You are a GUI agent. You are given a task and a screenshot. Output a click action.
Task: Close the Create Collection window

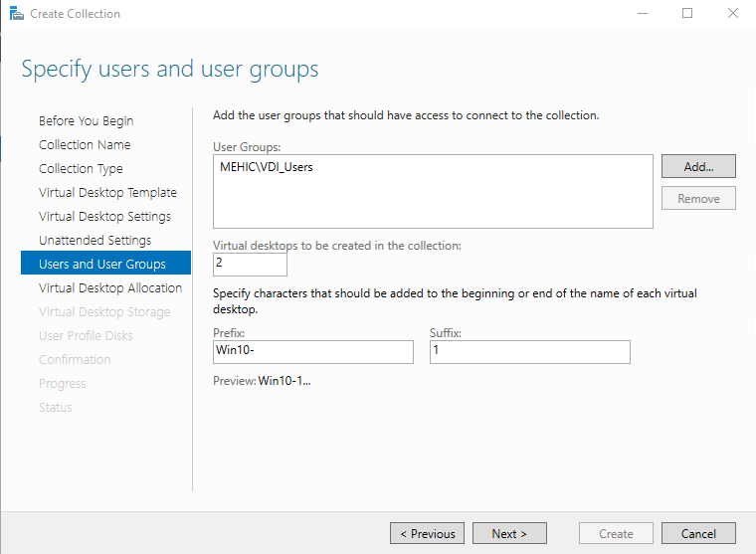[x=732, y=14]
